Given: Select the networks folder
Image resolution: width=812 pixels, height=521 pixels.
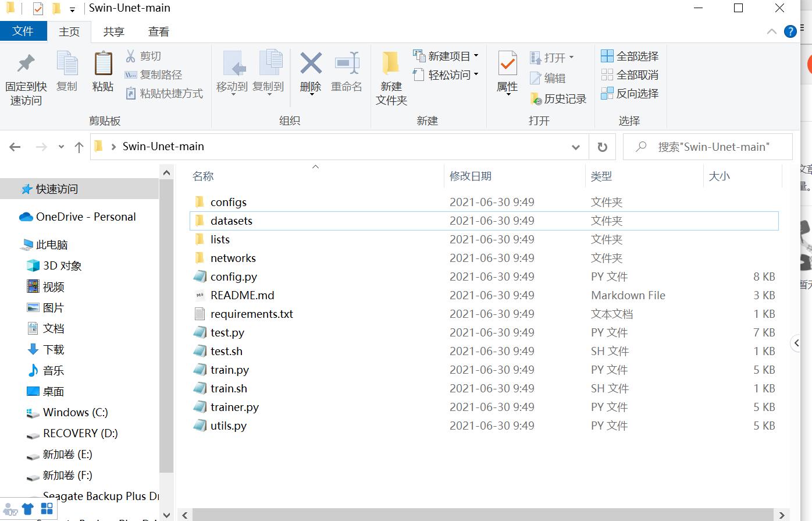Looking at the screenshot, I should (x=484, y=258).
